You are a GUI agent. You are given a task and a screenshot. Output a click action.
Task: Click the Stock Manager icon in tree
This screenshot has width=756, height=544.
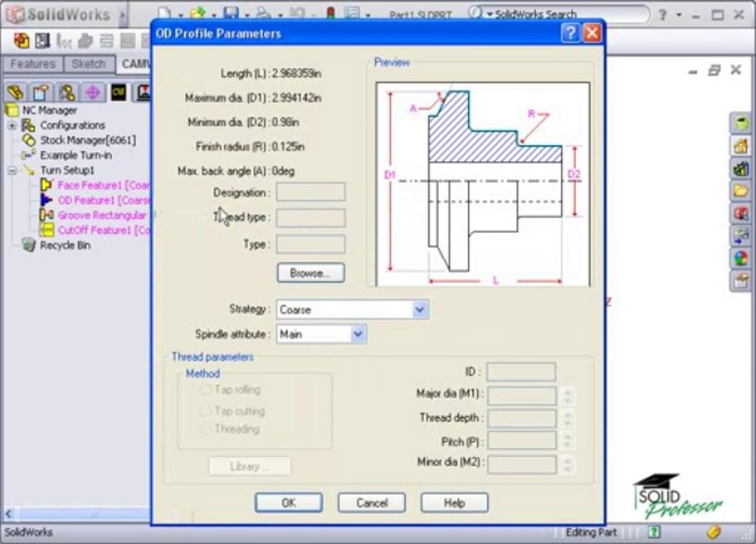click(x=29, y=141)
